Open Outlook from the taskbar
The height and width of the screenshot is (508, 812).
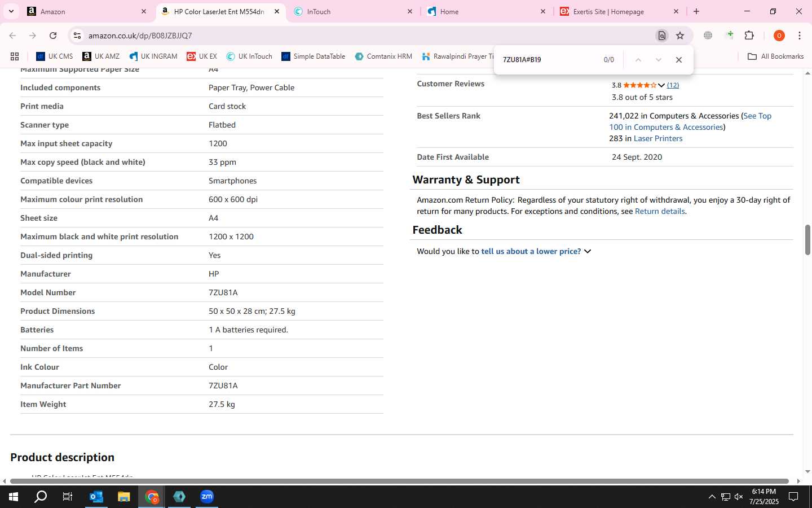[96, 497]
